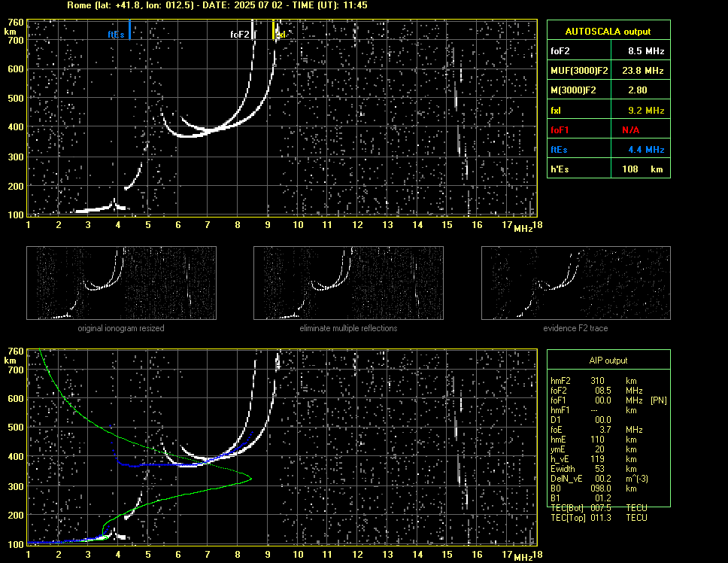Click the "h'Es" row label
Image resolution: width=728 pixels, height=563 pixels.
[x=560, y=169]
